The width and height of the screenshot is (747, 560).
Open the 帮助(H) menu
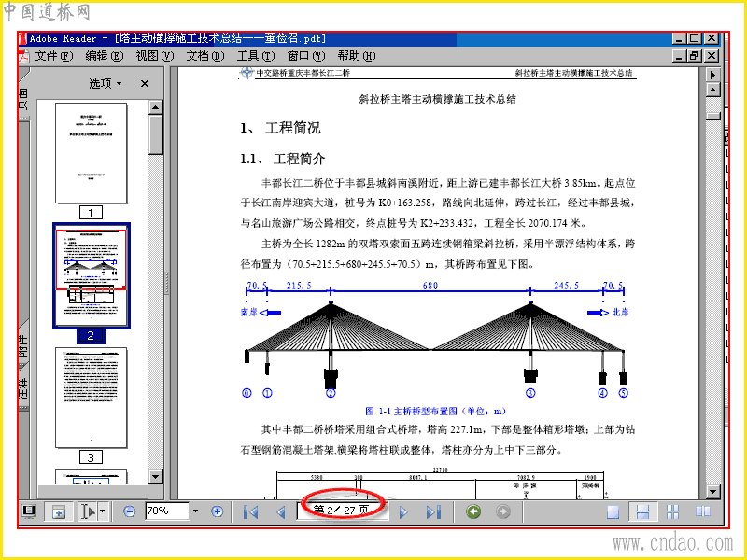357,56
